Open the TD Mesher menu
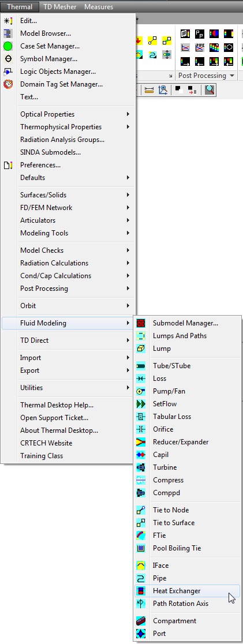This screenshot has width=243, height=644. point(59,6)
